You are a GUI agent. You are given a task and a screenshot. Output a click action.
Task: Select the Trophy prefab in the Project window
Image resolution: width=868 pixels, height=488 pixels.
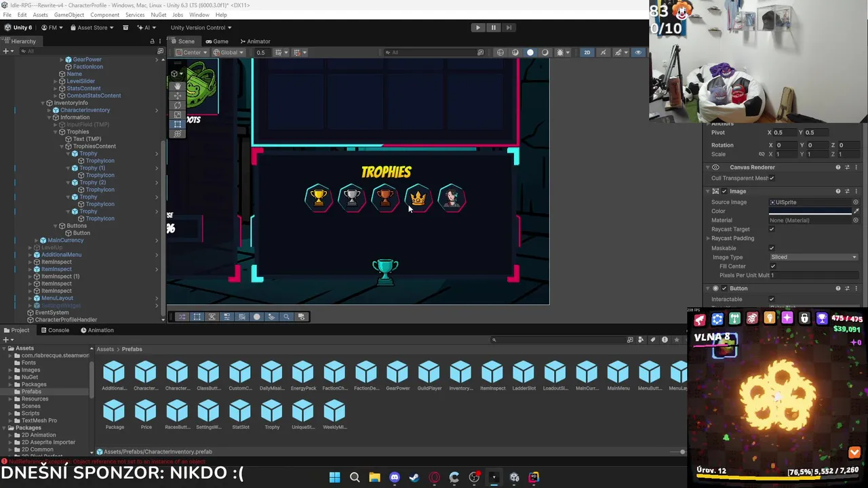(x=272, y=415)
